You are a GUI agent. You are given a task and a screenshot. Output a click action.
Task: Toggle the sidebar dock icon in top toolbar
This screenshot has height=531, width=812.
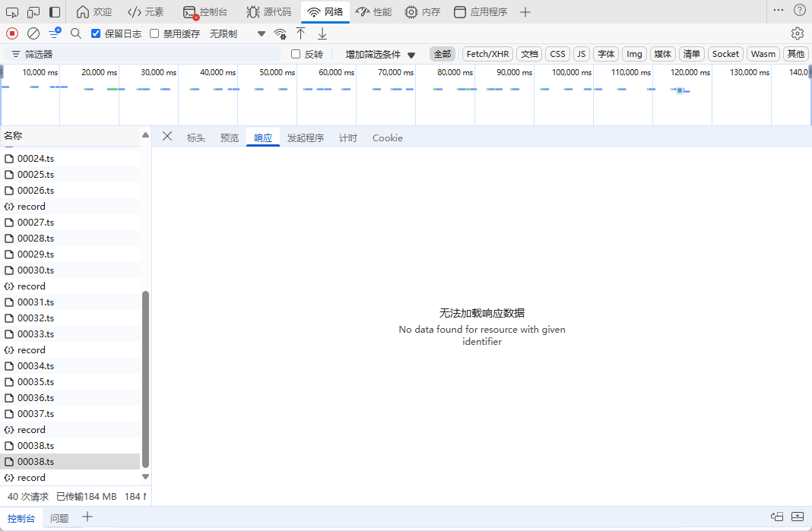click(55, 12)
